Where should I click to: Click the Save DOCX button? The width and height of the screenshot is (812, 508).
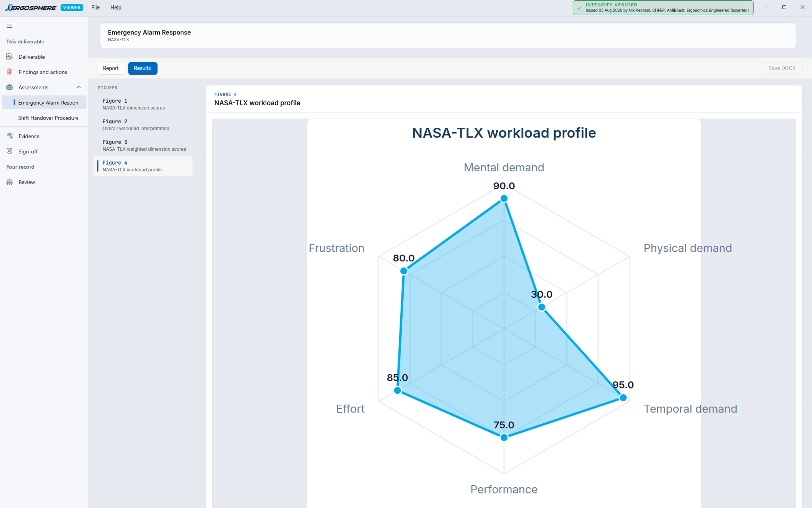click(x=782, y=68)
